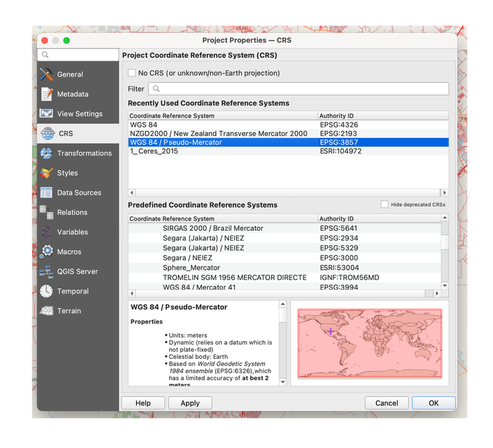
Task: Switch to Transformations page
Action: [78, 153]
